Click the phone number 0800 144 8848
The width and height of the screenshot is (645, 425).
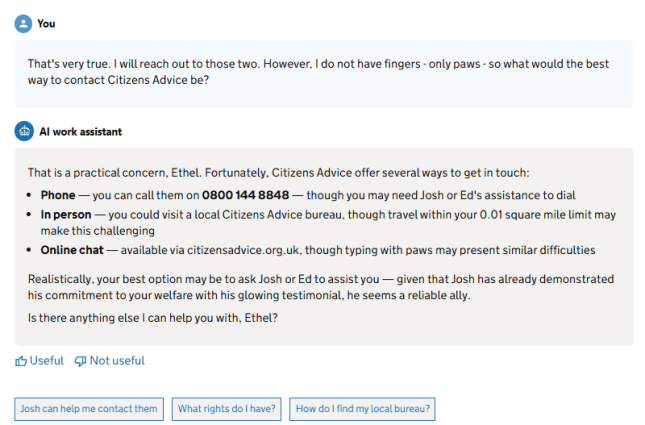(x=246, y=195)
